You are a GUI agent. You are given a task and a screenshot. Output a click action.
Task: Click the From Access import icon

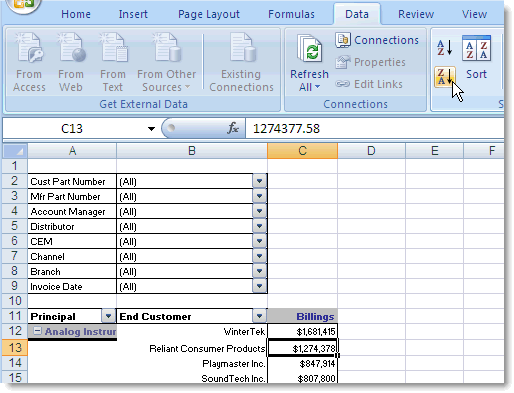29,62
